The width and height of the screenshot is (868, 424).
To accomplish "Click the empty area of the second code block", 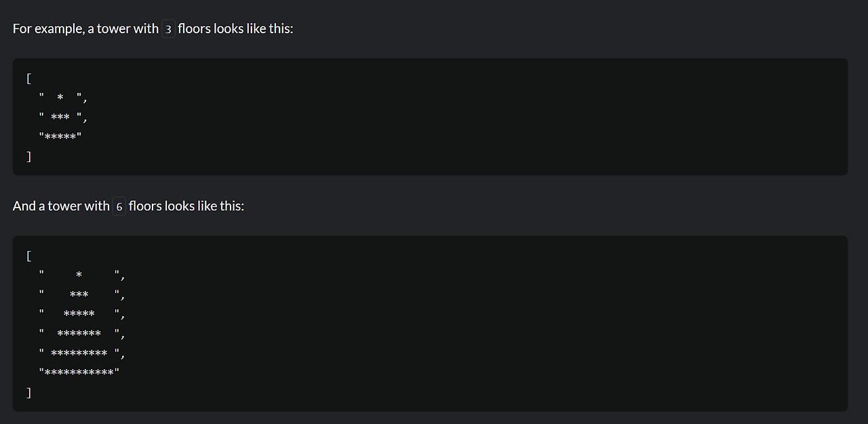I will point(475,324).
